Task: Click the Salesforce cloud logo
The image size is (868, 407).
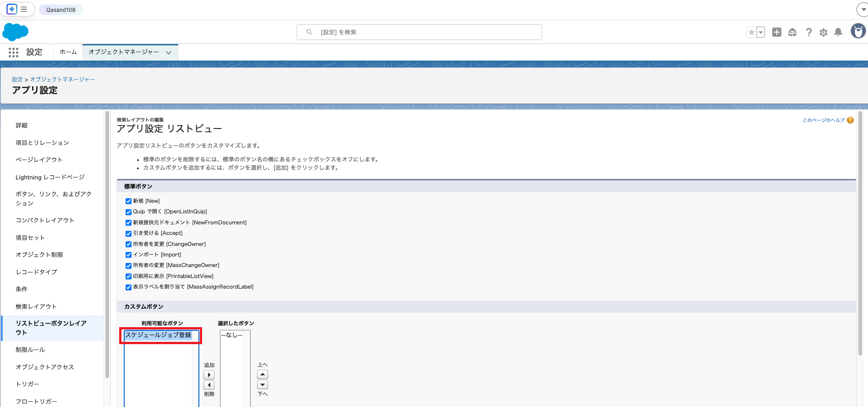Action: (16, 32)
